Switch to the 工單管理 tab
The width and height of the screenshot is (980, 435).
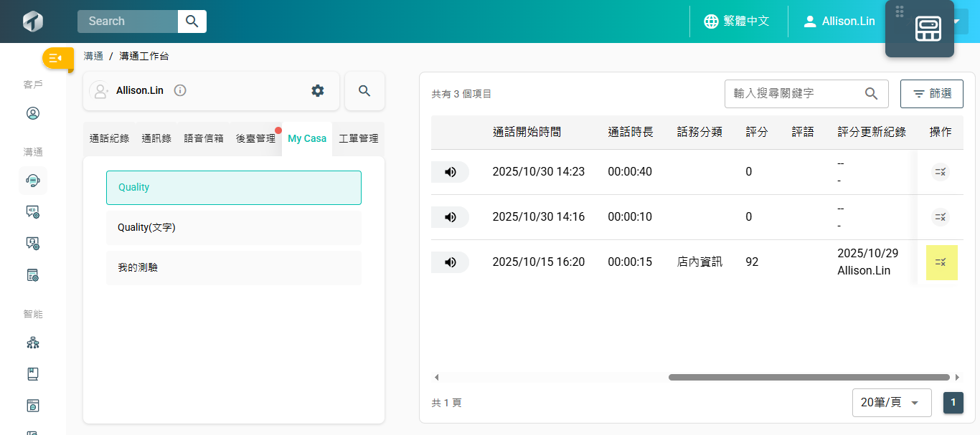point(358,138)
